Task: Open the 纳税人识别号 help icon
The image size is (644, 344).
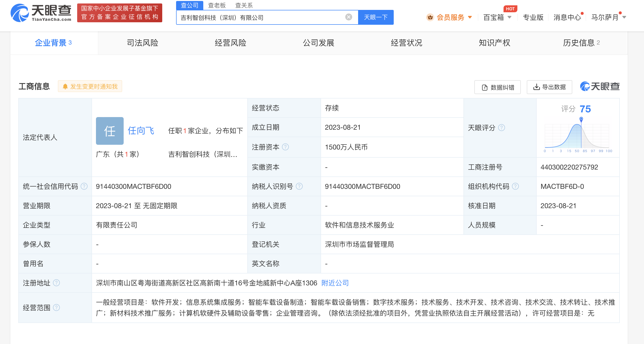Action: point(299,186)
